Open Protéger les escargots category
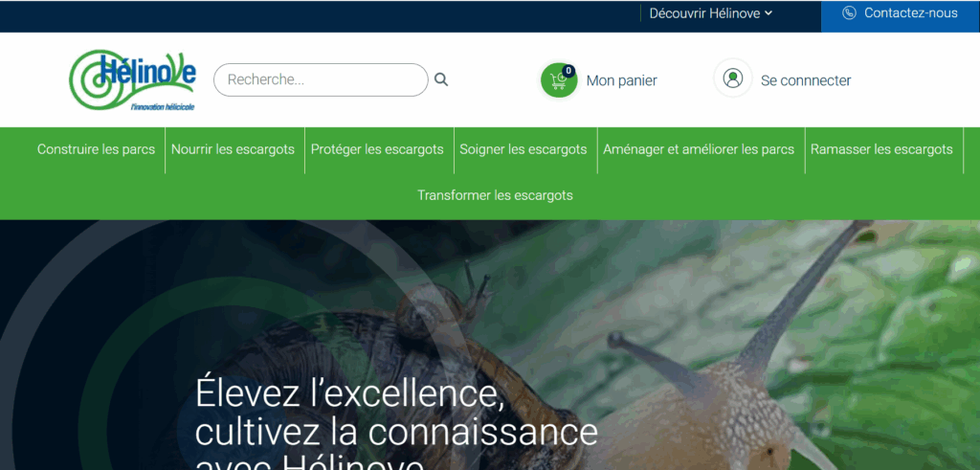This screenshot has width=980, height=470. [x=377, y=149]
